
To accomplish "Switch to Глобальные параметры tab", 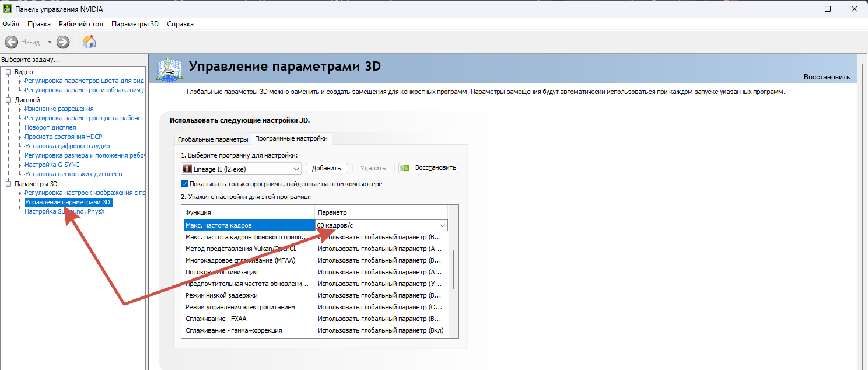I will click(213, 139).
